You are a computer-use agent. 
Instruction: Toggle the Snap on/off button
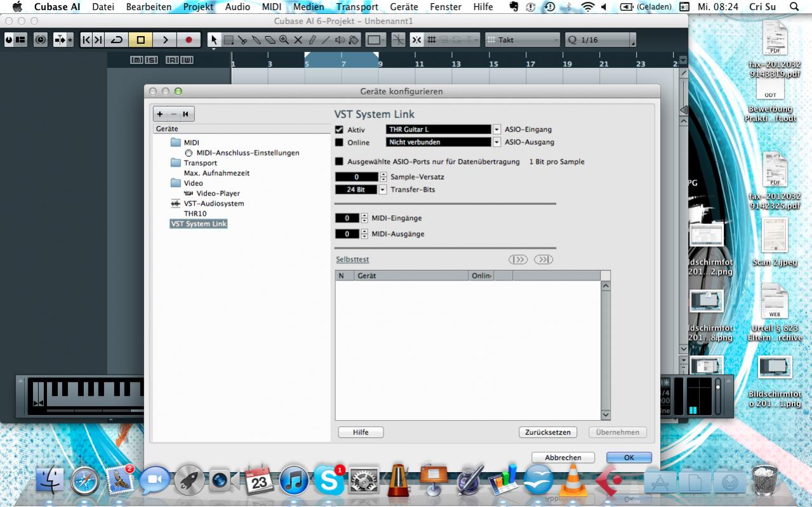(416, 40)
